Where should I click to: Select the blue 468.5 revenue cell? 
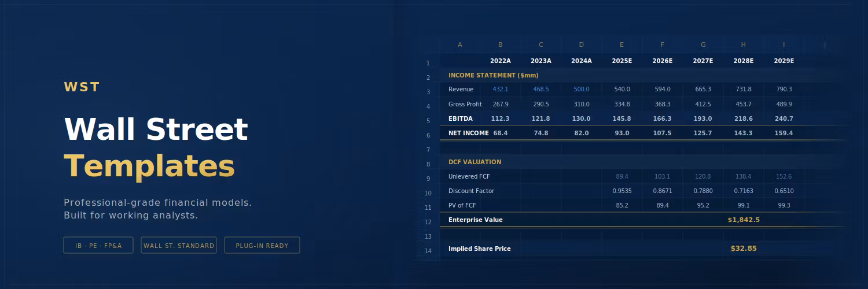click(541, 89)
